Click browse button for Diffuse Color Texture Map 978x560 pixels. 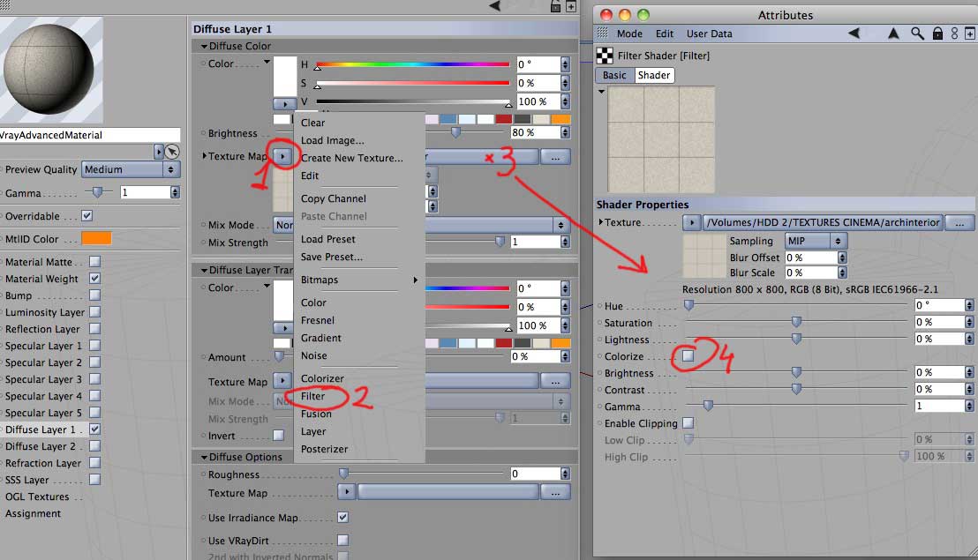(x=555, y=157)
